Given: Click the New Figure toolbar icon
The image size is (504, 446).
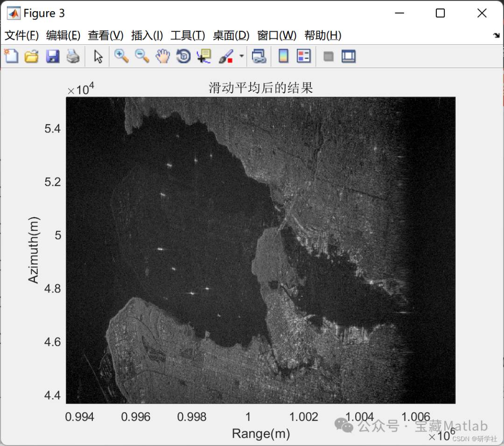Looking at the screenshot, I should point(11,56).
